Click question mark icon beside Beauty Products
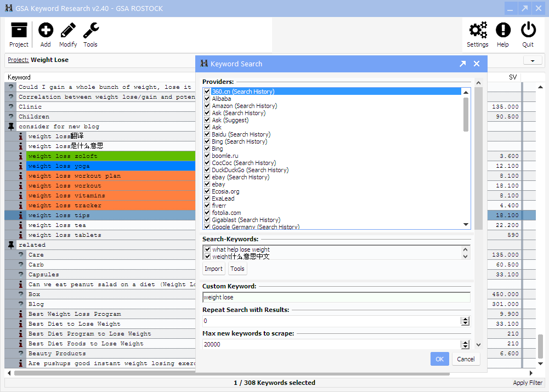 point(21,354)
